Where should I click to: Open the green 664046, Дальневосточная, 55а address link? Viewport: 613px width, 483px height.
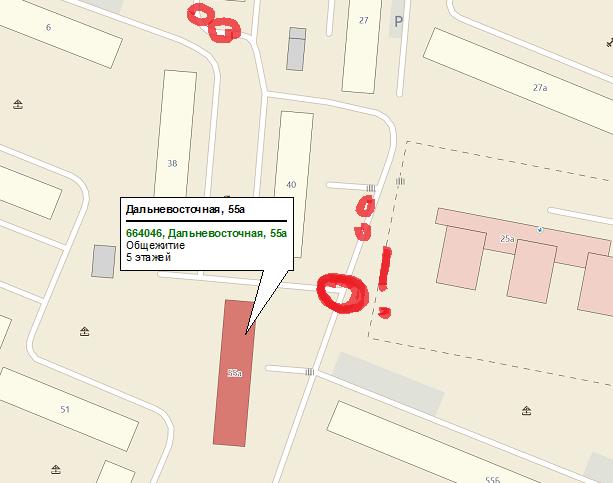coord(206,233)
